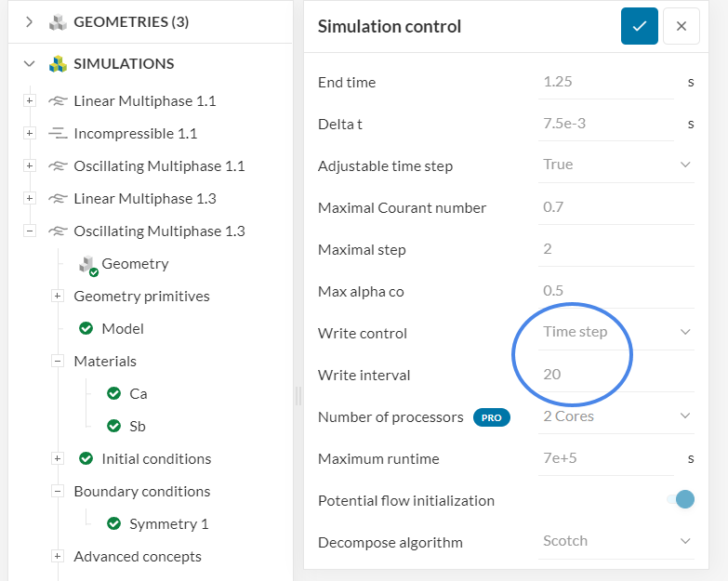Select the Ca material item
Screen dimensions: 728x581
click(x=138, y=394)
